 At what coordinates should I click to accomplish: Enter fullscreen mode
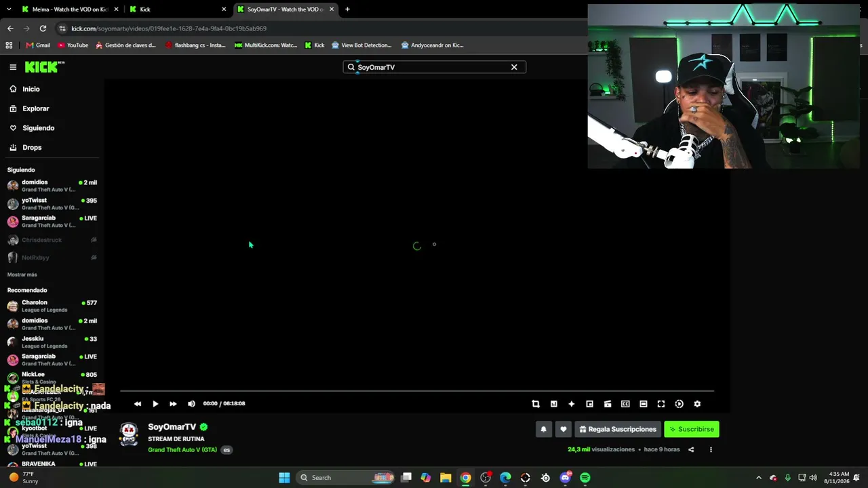[661, 404]
